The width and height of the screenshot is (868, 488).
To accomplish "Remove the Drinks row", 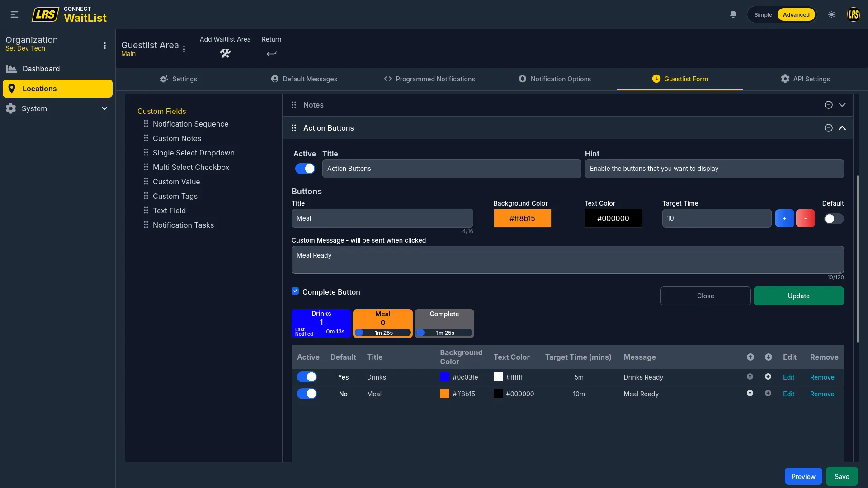I will (x=822, y=377).
